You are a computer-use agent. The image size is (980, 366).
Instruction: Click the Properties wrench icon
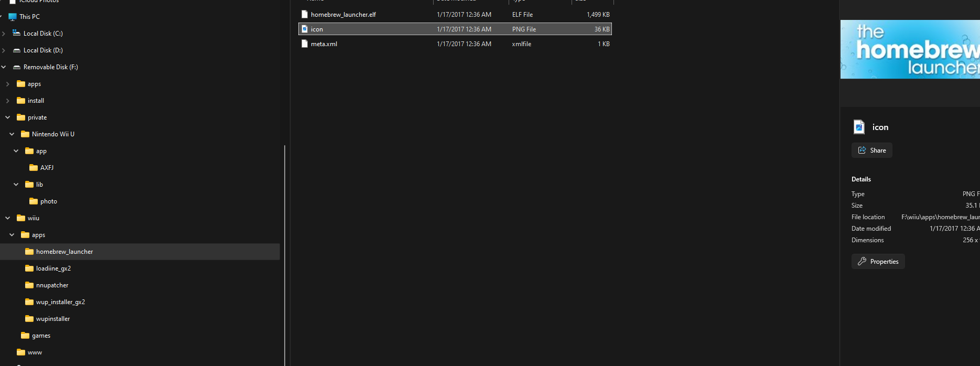point(862,261)
